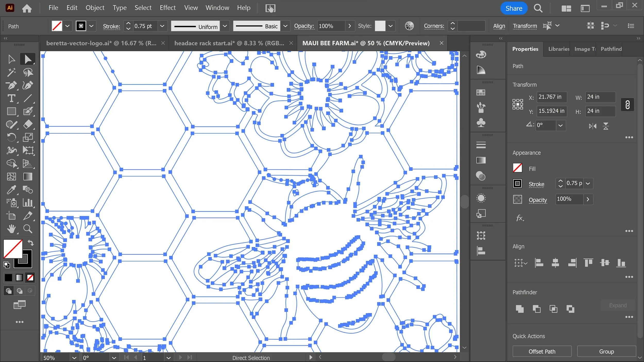Viewport: 644px width, 362px height.
Task: Choose the Blend tool
Action: [28, 190]
